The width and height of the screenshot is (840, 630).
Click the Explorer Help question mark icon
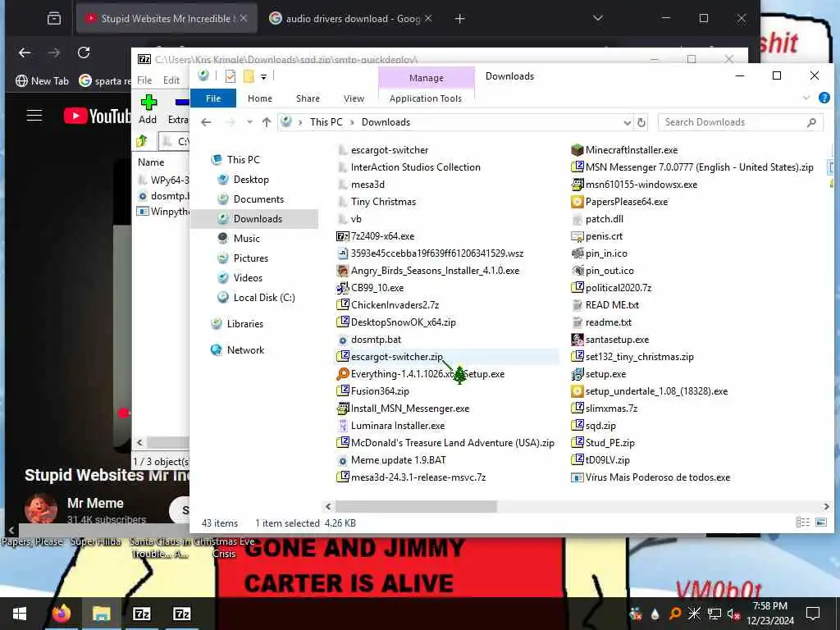pyautogui.click(x=824, y=98)
